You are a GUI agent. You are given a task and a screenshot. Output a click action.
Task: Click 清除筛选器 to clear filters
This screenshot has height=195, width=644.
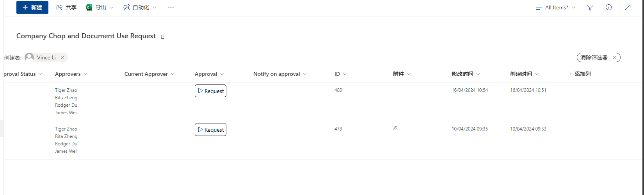599,57
